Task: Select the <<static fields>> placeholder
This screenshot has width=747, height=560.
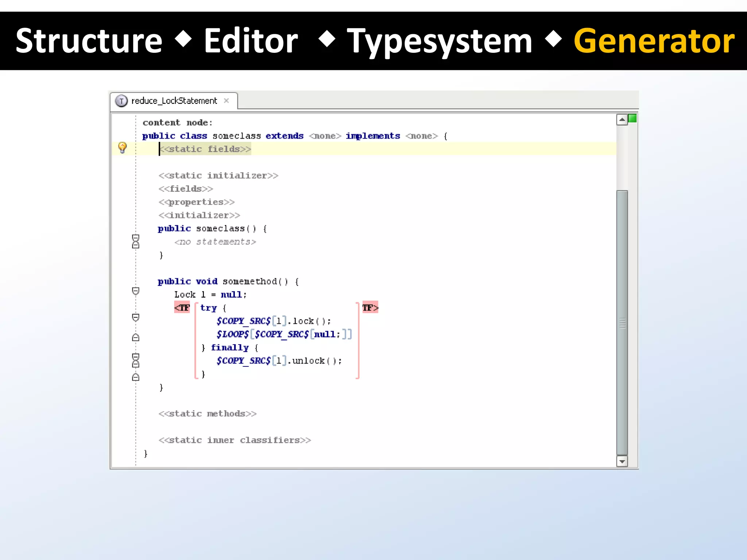Action: [x=205, y=149]
